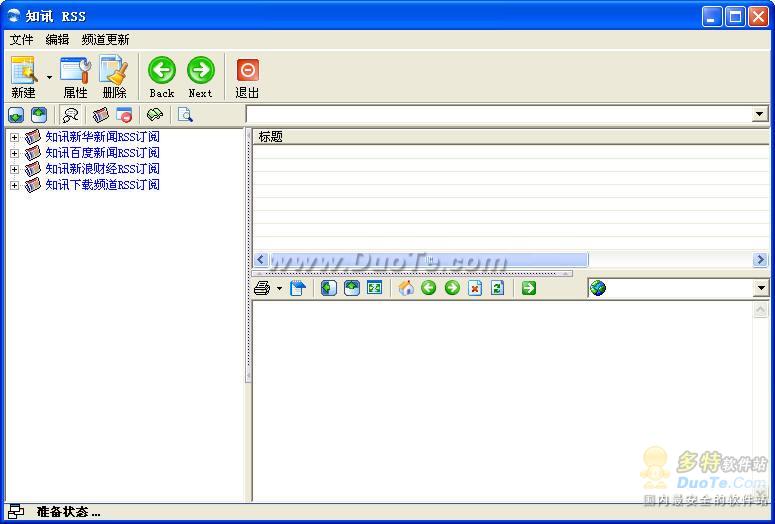Viewport: 775px width, 524px height.
Task: Go Next with the green arrow
Action: [200, 77]
